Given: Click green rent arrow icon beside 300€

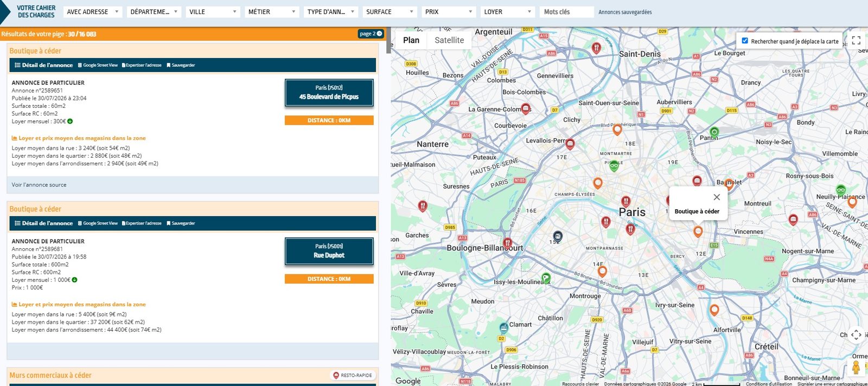Looking at the screenshot, I should pyautogui.click(x=70, y=121).
